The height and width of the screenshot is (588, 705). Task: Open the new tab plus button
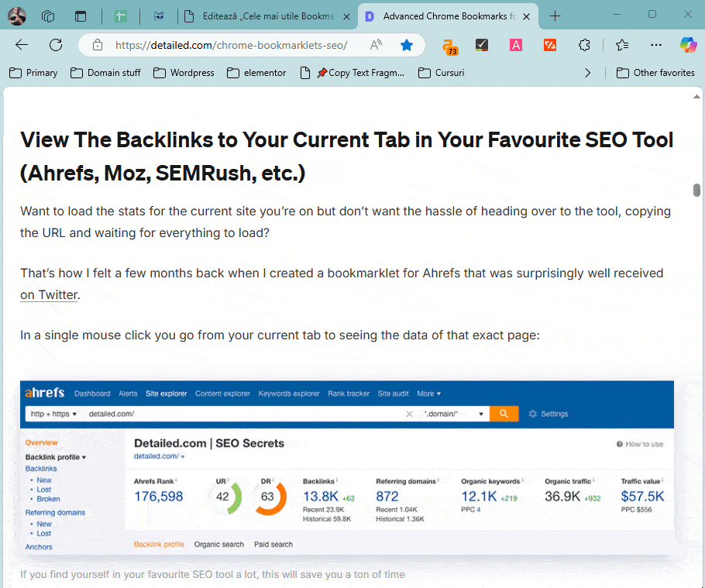click(555, 15)
